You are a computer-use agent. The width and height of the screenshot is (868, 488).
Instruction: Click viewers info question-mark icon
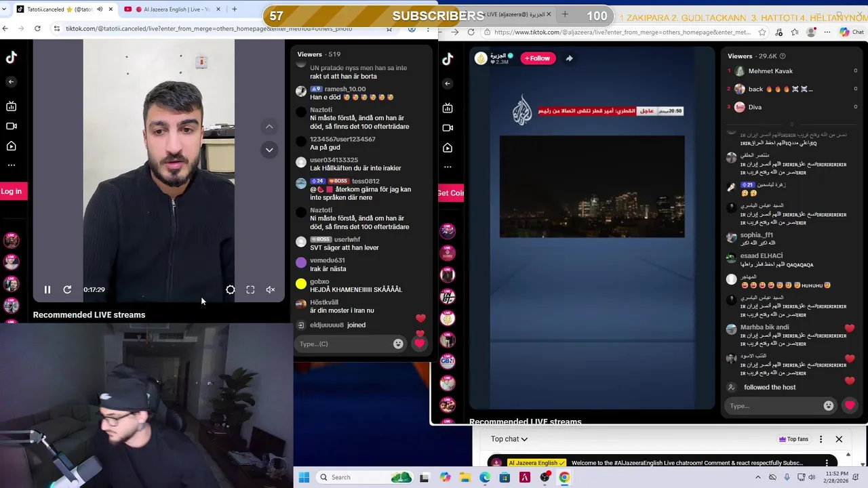click(783, 56)
